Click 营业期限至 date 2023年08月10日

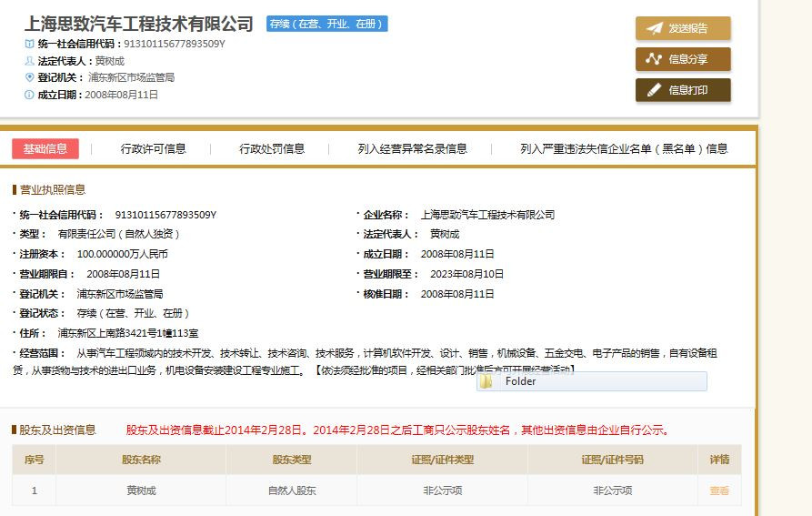pyautogui.click(x=466, y=274)
